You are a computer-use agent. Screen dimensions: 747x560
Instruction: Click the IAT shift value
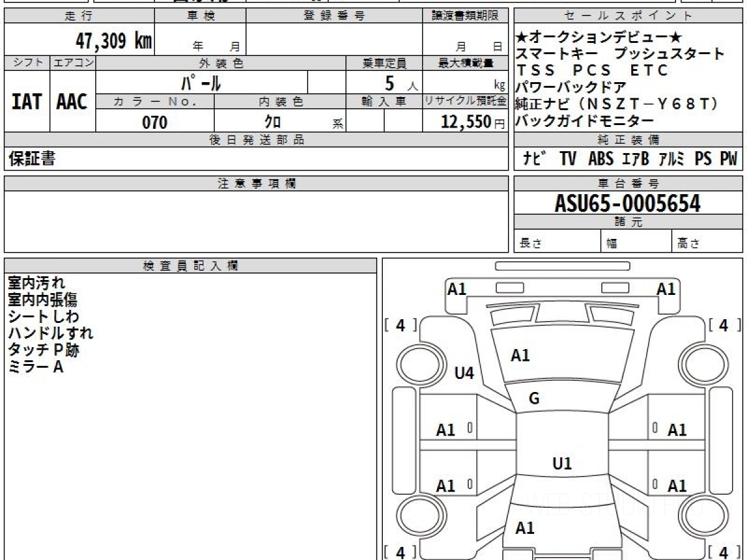coord(27,101)
